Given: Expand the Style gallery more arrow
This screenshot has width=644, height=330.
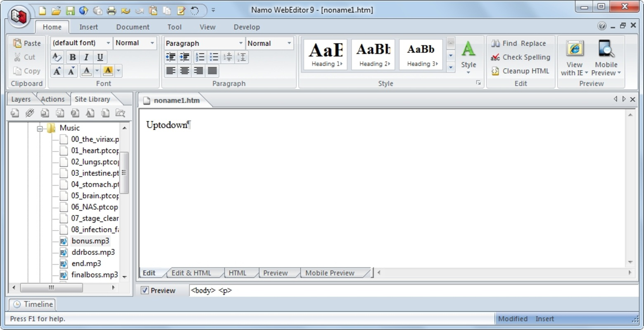Looking at the screenshot, I should 451,67.
